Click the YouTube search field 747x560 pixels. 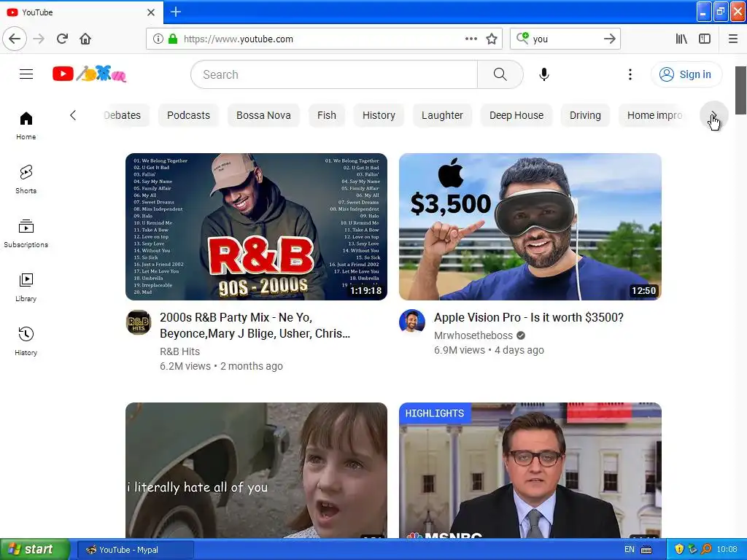coord(334,74)
